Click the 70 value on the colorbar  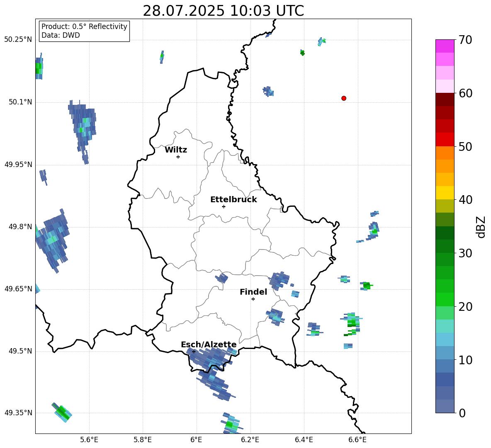click(x=465, y=40)
